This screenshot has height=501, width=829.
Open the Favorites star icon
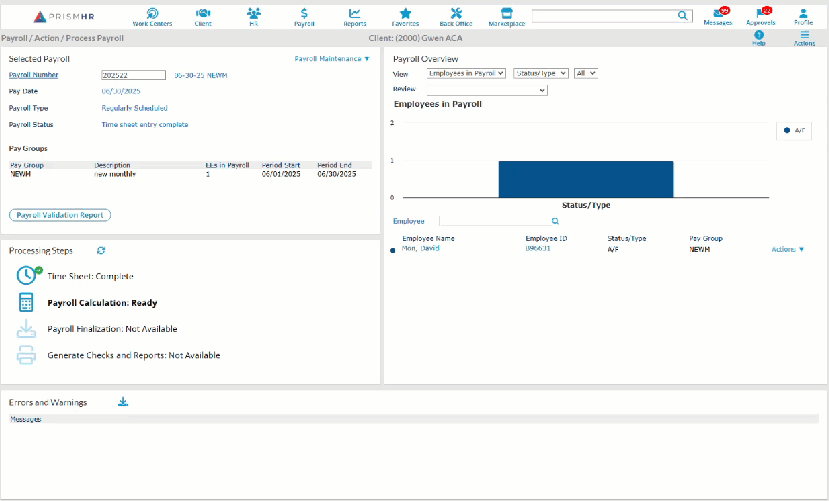pos(405,15)
